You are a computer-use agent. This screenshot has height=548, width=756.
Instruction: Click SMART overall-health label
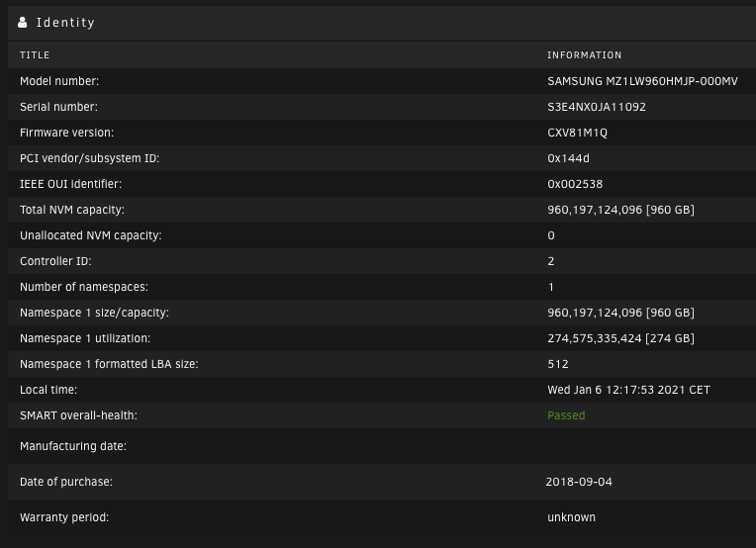click(78, 415)
